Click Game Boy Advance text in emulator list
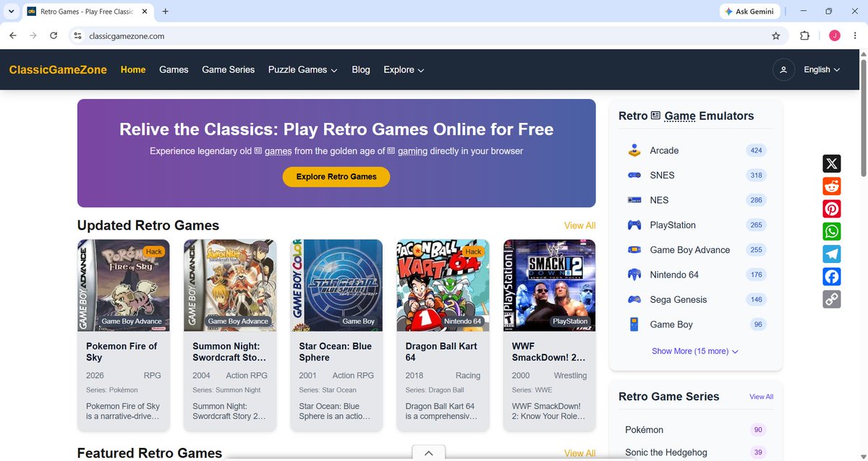 coord(690,250)
